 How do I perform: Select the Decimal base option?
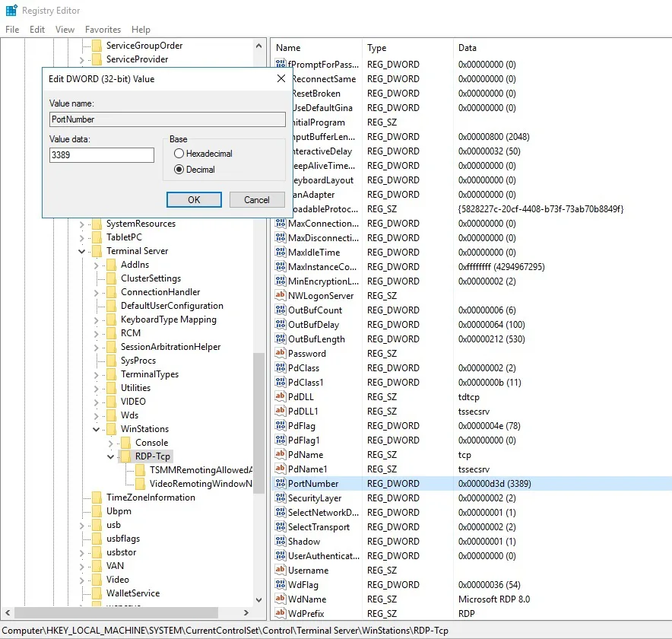coord(179,170)
